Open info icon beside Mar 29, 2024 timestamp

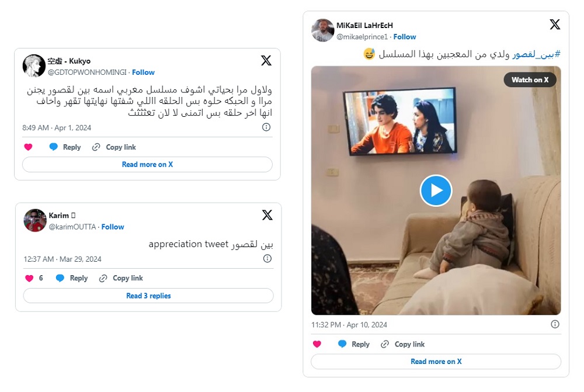[x=267, y=259]
